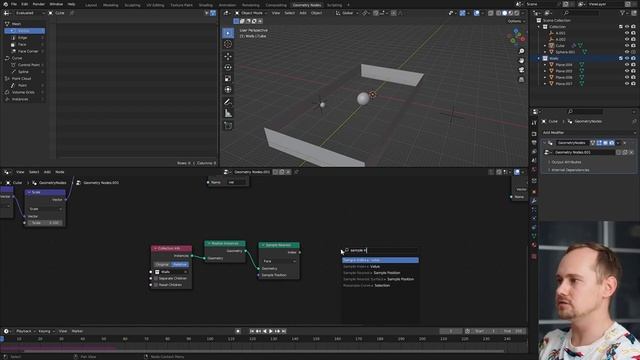Toggle camera view icon in viewport
This screenshot has width=640, height=360.
tap(521, 70)
